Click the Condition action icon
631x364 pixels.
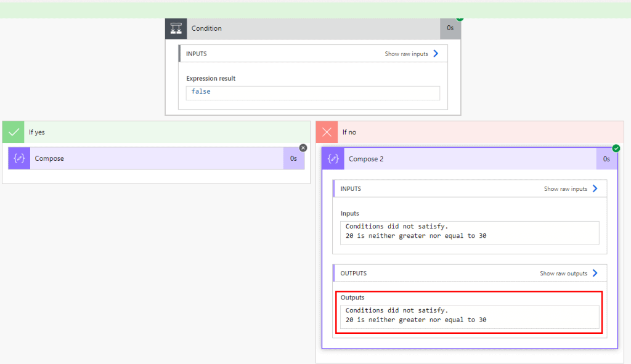tap(176, 28)
